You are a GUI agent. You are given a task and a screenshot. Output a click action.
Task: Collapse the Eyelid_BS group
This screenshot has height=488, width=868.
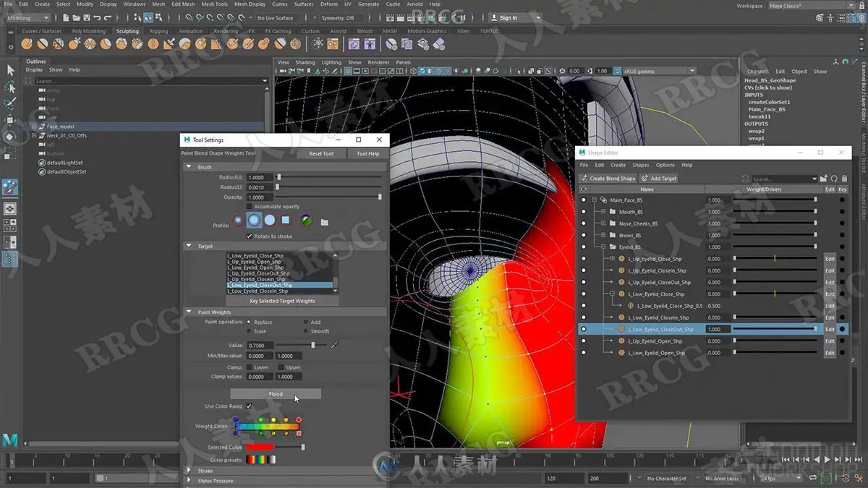coord(603,247)
